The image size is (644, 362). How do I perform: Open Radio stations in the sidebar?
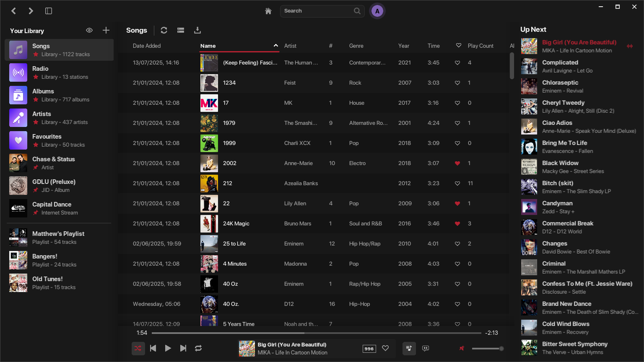click(59, 72)
